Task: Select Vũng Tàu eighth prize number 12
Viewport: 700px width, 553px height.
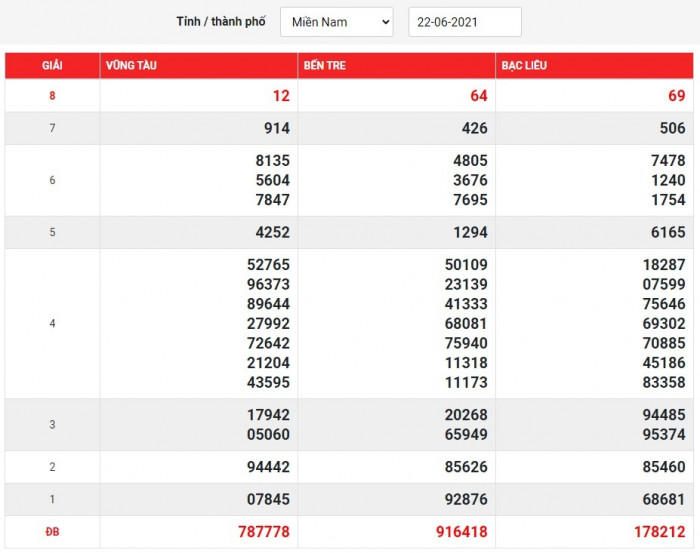Action: click(280, 96)
